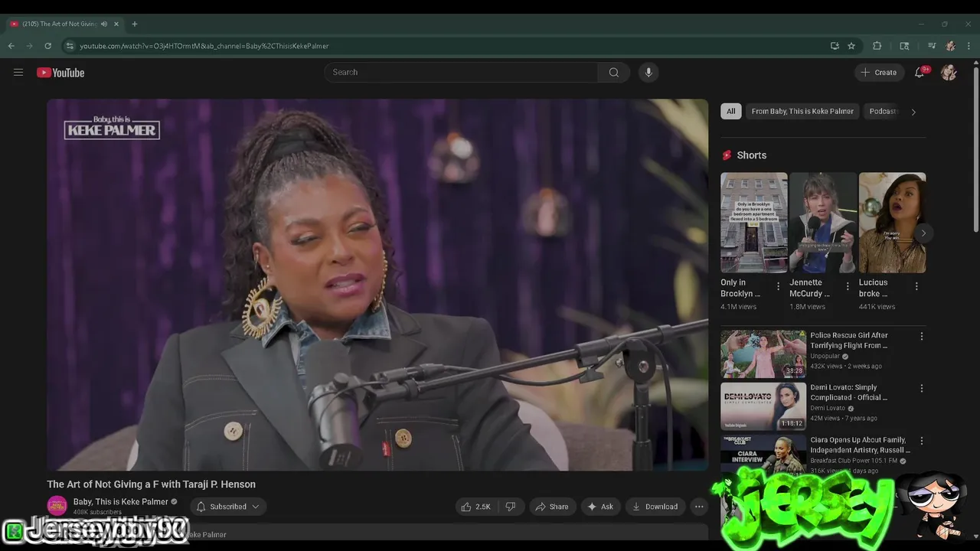The image size is (980, 551).
Task: Click The Art of Not Giving a F video title
Action: pyautogui.click(x=152, y=484)
